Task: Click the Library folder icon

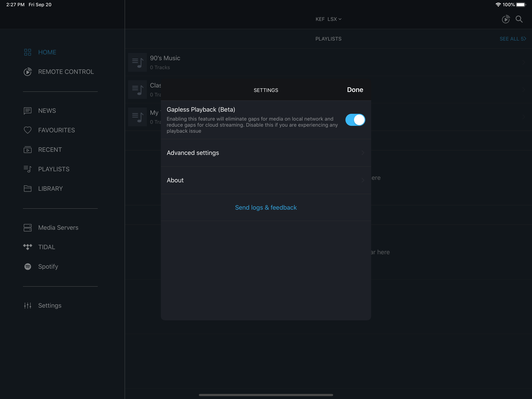Action: [28, 189]
